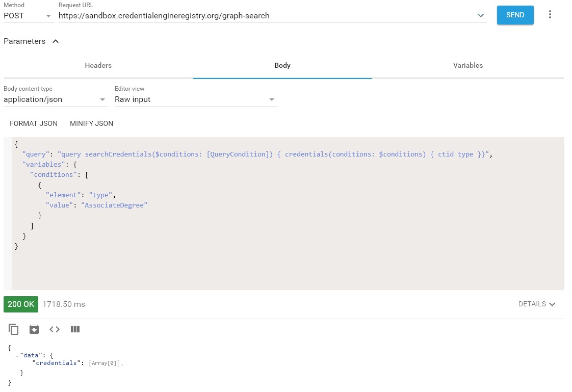The height and width of the screenshot is (392, 572).
Task: Click MINIFY JSON to compact the body
Action: pyautogui.click(x=91, y=123)
